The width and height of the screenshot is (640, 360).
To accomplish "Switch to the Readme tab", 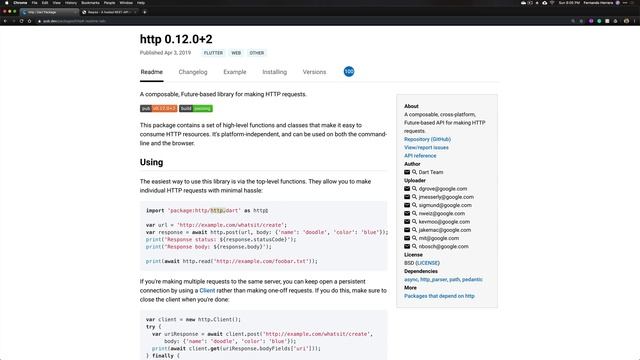I will tap(151, 72).
